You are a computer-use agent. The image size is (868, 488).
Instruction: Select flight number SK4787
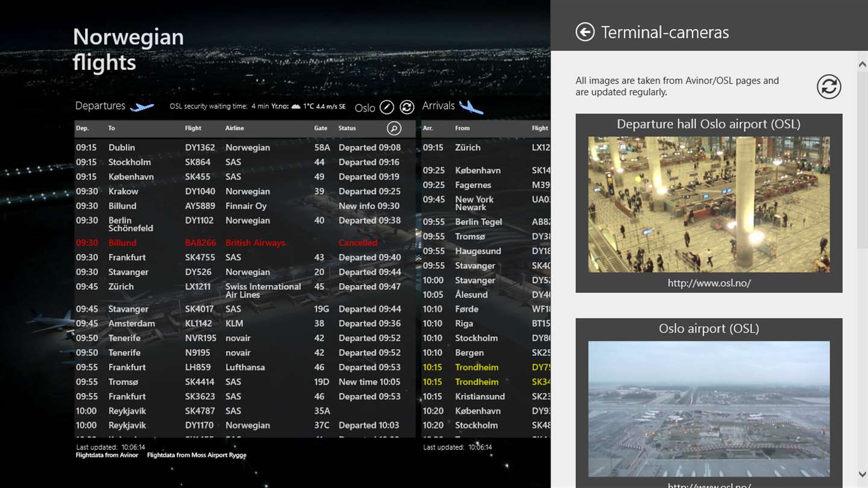pyautogui.click(x=200, y=411)
